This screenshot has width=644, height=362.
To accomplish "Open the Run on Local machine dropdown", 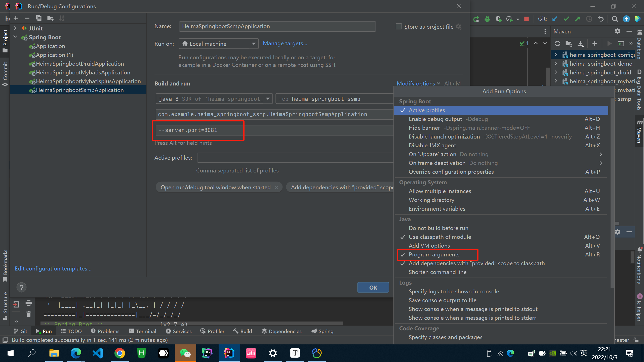I will [218, 44].
